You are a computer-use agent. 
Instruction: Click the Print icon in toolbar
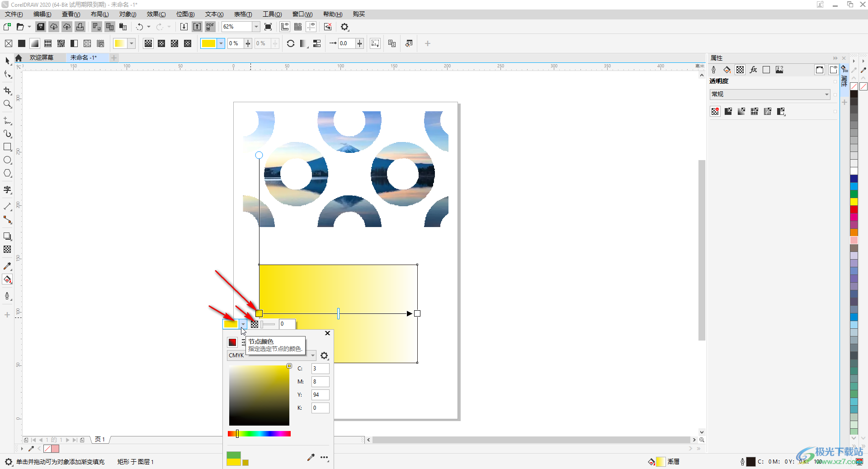tap(80, 27)
